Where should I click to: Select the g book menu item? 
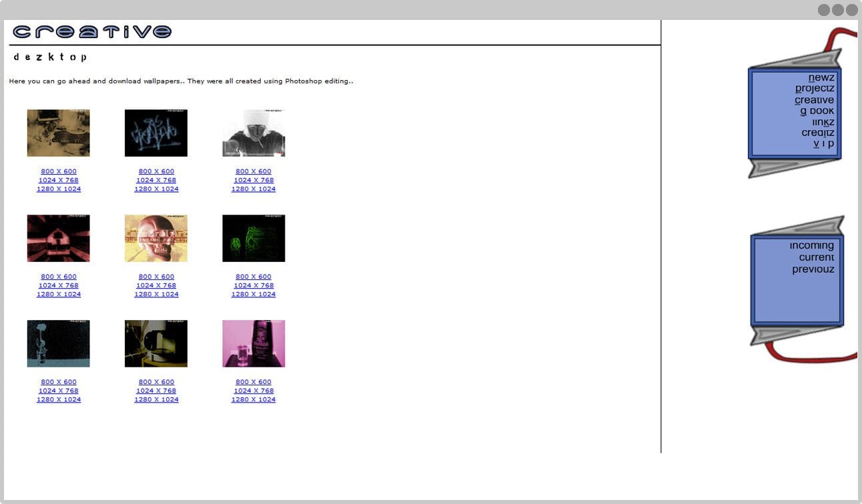pos(817,111)
